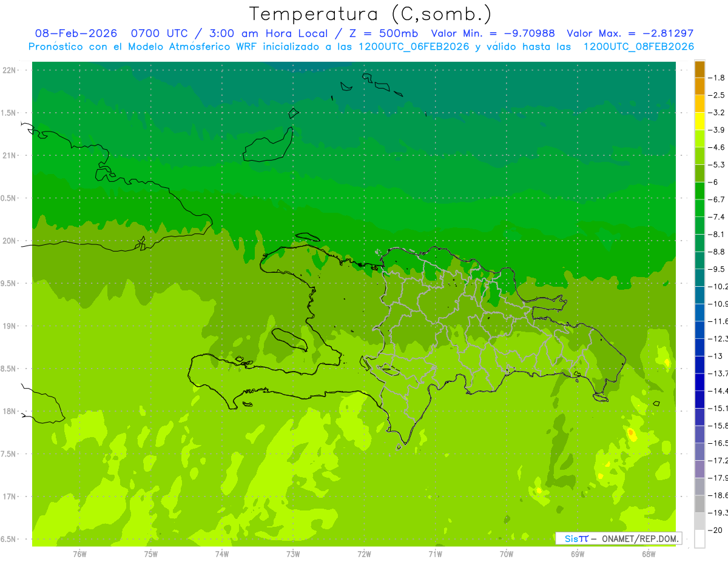The height and width of the screenshot is (562, 728).
Task: Click the "68W" longitude label
Action: pos(649,554)
